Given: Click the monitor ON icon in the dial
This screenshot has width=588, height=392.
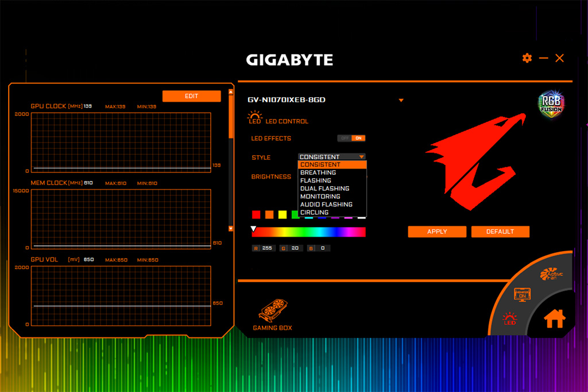Looking at the screenshot, I should coord(522,294).
